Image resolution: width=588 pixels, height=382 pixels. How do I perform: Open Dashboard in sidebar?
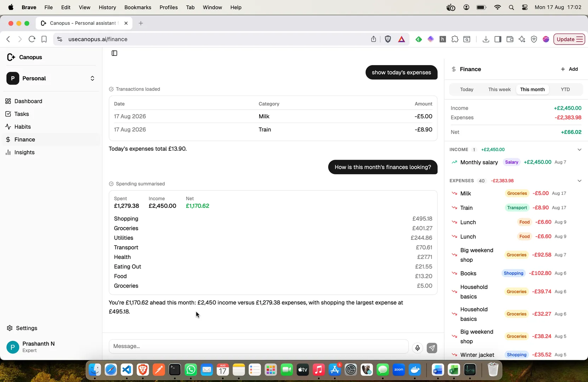pyautogui.click(x=51, y=101)
